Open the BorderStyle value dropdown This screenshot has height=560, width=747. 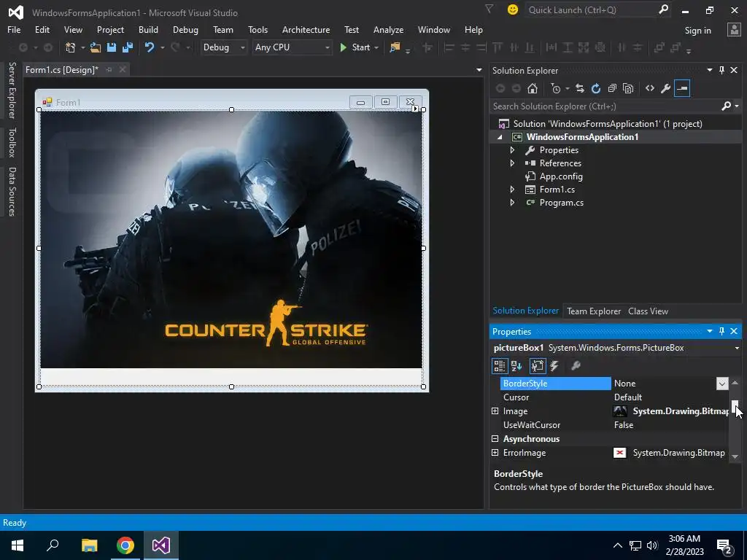tap(721, 384)
